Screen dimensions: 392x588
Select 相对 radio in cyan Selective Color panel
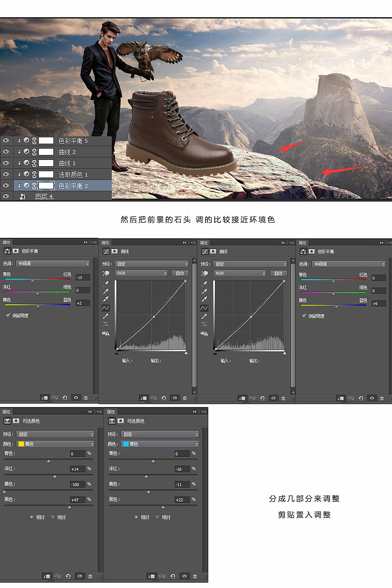[x=136, y=517]
